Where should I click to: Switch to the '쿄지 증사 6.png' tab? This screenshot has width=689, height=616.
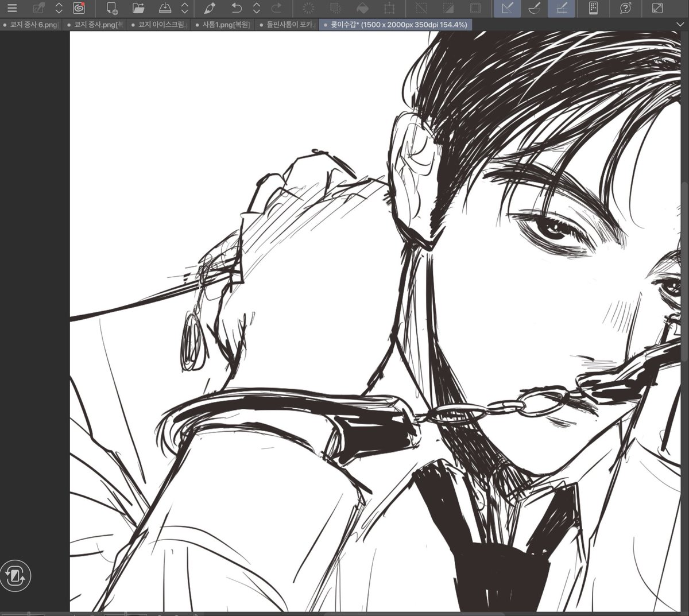(x=32, y=25)
